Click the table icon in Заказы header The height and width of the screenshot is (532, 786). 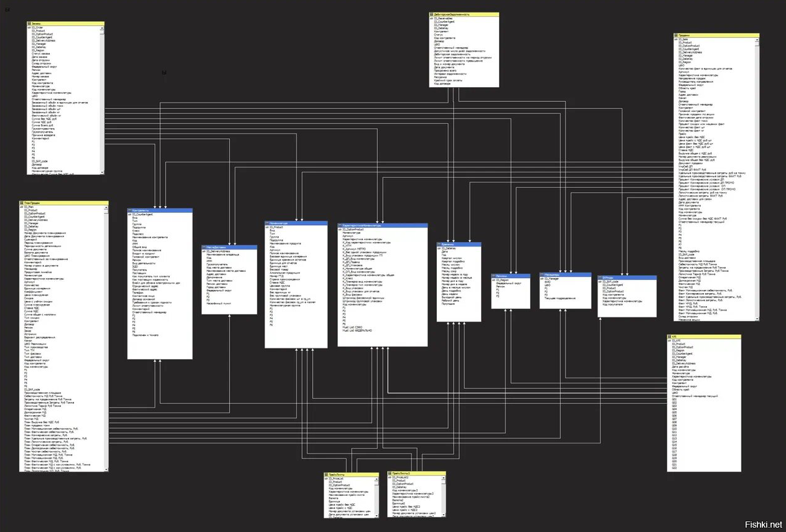pyautogui.click(x=29, y=24)
